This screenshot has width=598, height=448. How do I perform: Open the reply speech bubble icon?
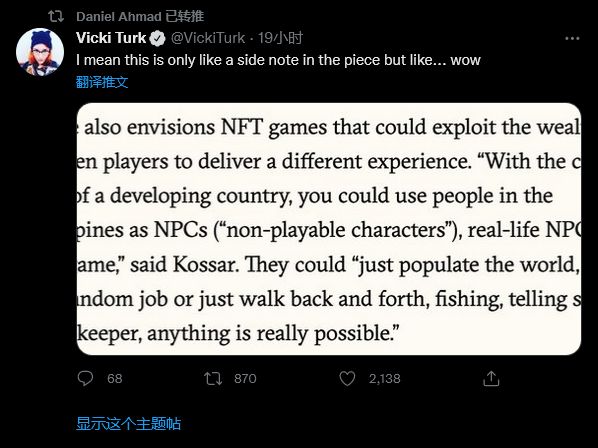pos(85,379)
